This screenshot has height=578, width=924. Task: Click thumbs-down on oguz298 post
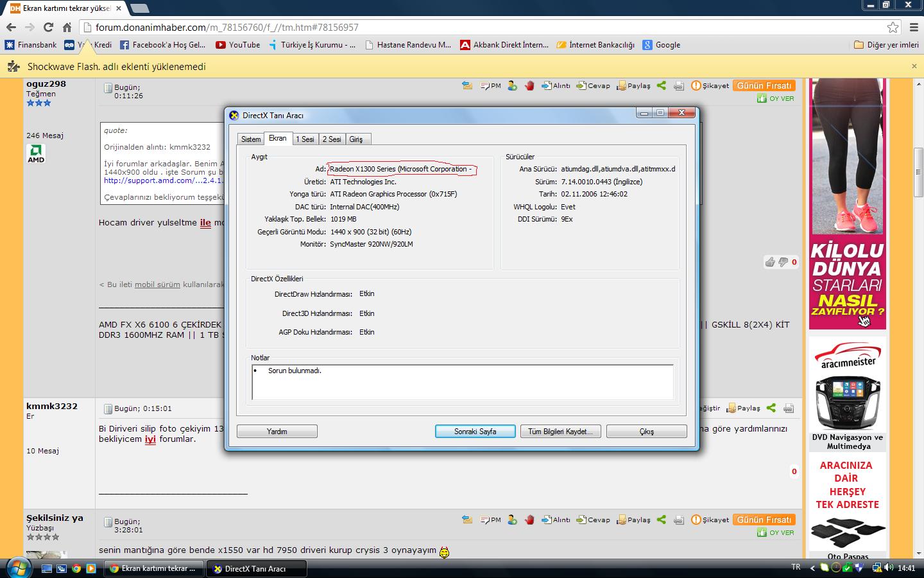tap(783, 261)
